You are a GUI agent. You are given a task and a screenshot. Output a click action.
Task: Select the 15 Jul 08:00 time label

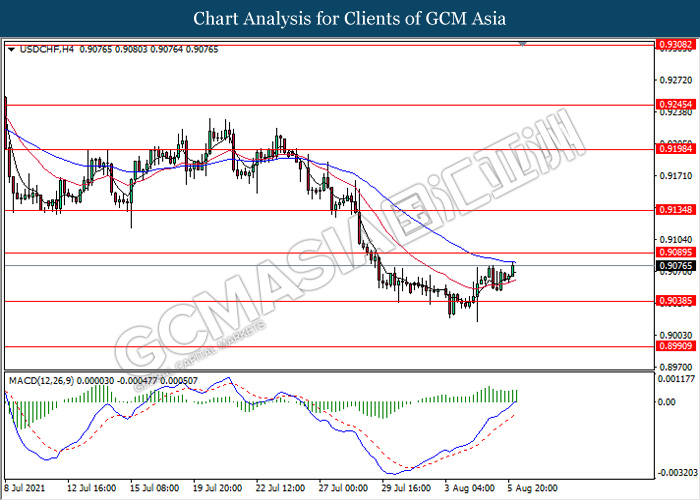[154, 488]
